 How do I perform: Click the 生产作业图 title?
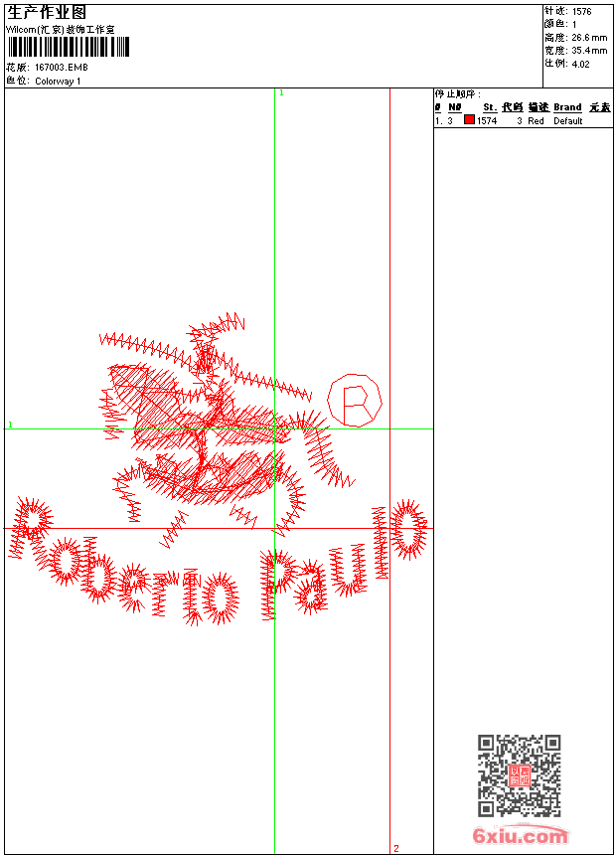[47, 13]
